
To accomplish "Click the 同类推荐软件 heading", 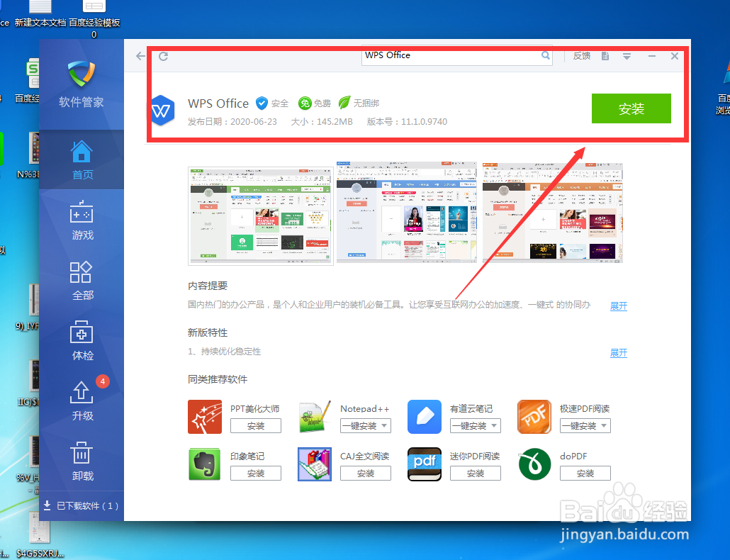I will pos(218,379).
